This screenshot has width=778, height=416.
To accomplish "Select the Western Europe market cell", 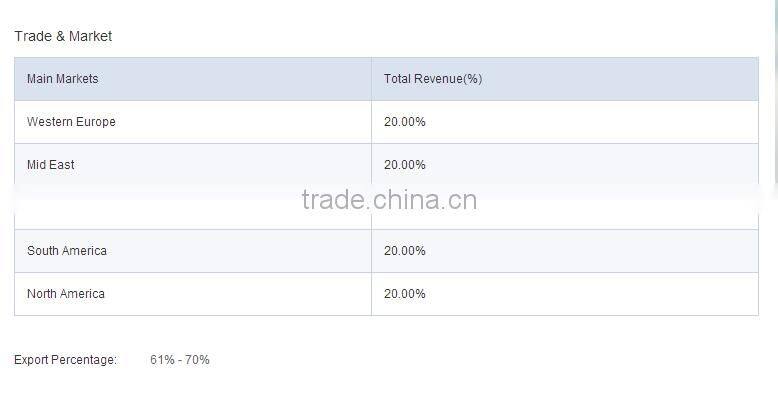I will [x=71, y=122].
